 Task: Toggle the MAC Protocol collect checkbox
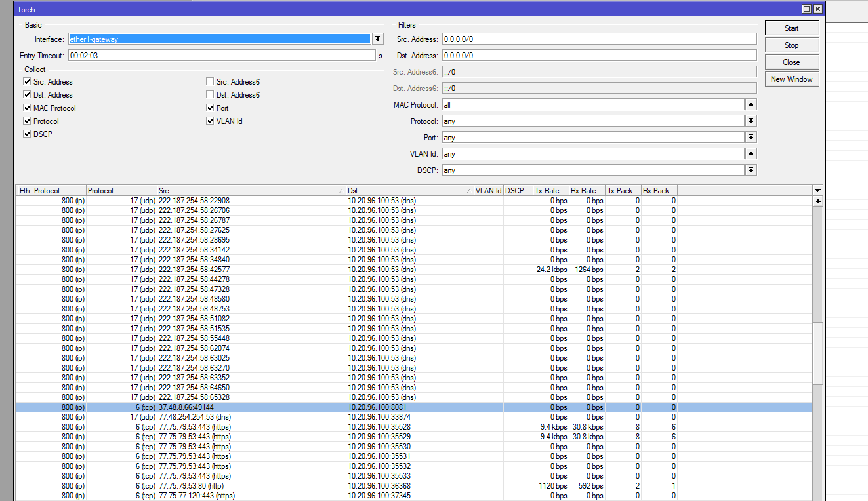27,108
